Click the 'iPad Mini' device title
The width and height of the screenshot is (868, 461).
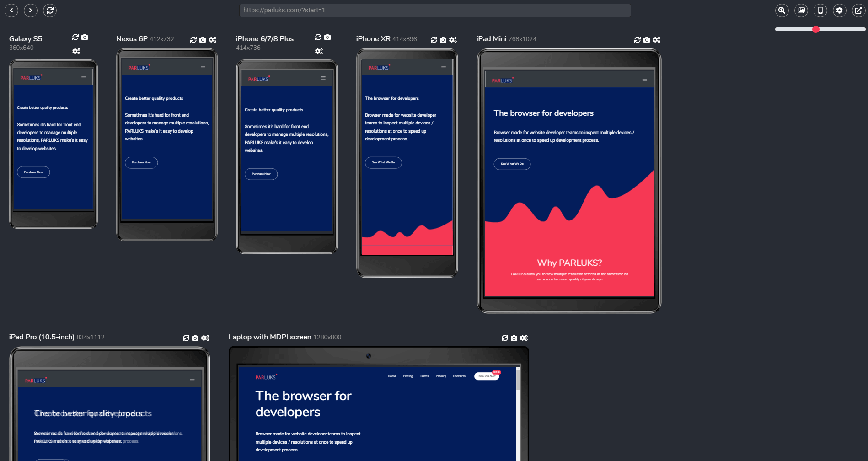(491, 39)
